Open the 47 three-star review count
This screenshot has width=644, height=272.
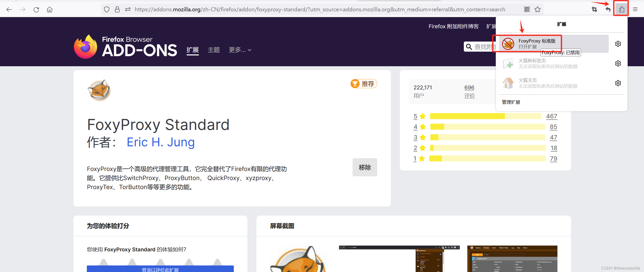coord(553,137)
